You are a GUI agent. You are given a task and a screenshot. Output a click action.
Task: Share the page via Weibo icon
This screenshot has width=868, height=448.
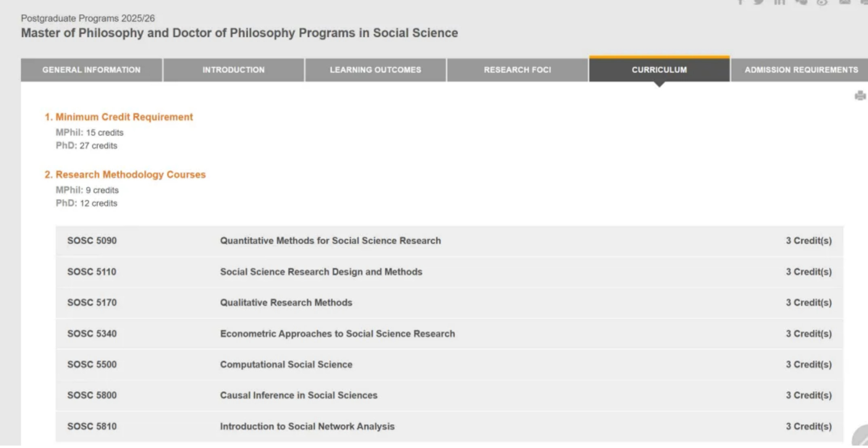(822, 2)
